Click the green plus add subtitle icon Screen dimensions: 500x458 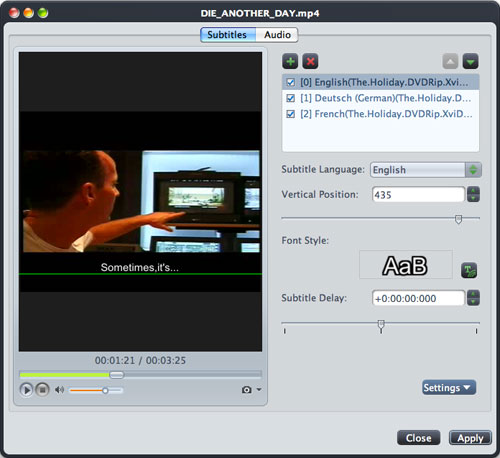(x=290, y=62)
